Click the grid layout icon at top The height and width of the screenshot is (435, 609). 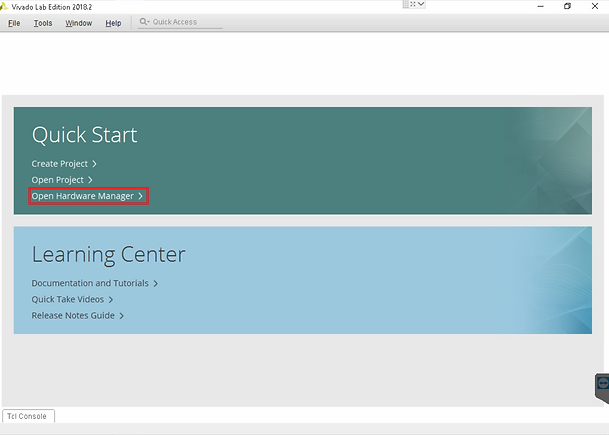[406, 4]
